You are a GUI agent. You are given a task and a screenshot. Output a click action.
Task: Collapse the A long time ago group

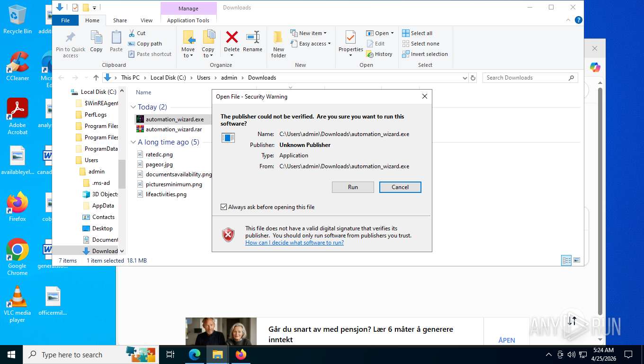click(134, 142)
